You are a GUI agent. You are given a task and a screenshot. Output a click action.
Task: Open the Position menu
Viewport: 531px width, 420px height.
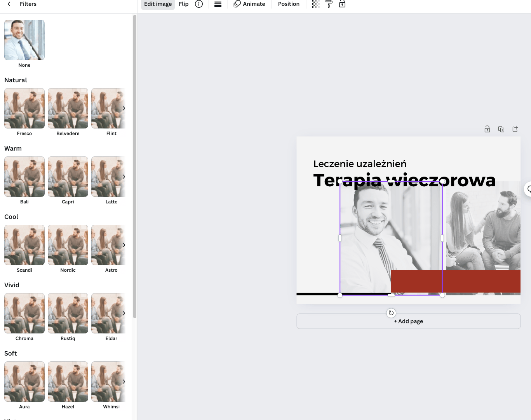tap(289, 4)
